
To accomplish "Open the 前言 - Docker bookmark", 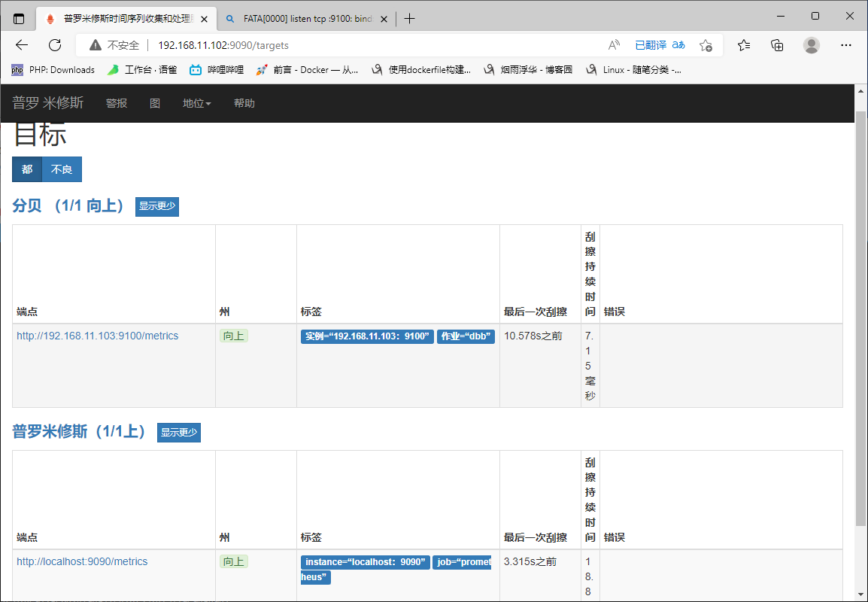I will 307,70.
